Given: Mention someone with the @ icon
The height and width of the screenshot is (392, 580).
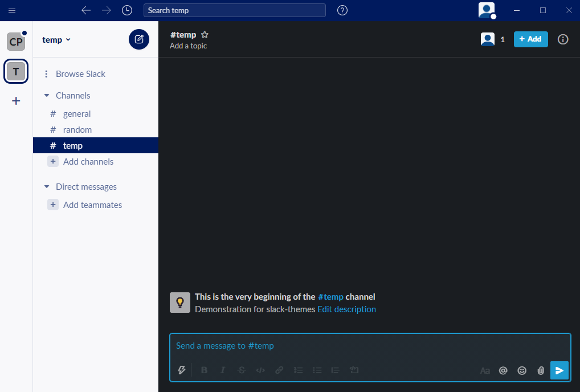Looking at the screenshot, I should pyautogui.click(x=503, y=370).
